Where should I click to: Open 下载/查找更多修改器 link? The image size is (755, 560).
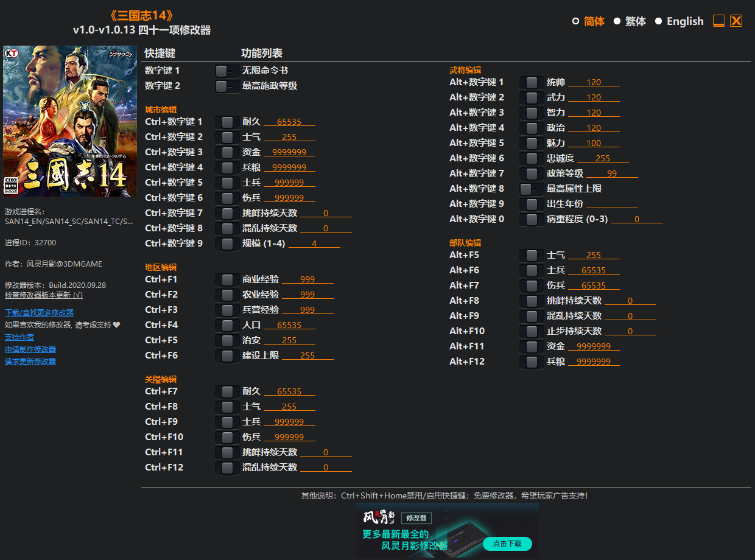[38, 312]
